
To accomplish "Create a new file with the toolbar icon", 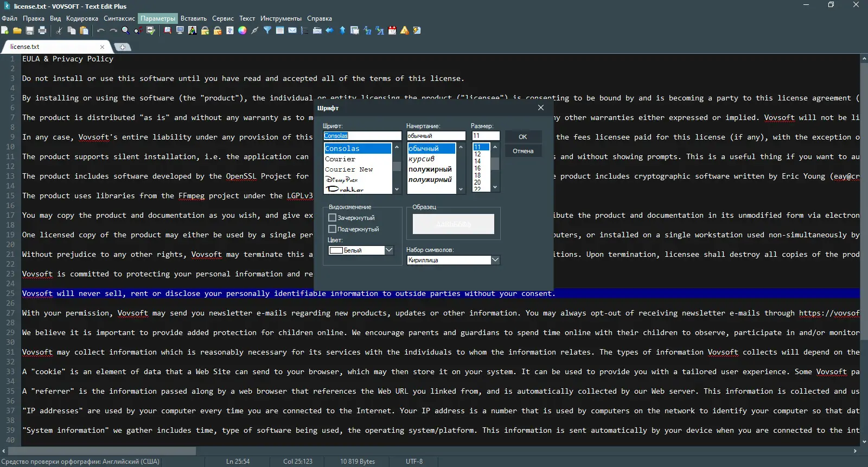I will 5,30.
